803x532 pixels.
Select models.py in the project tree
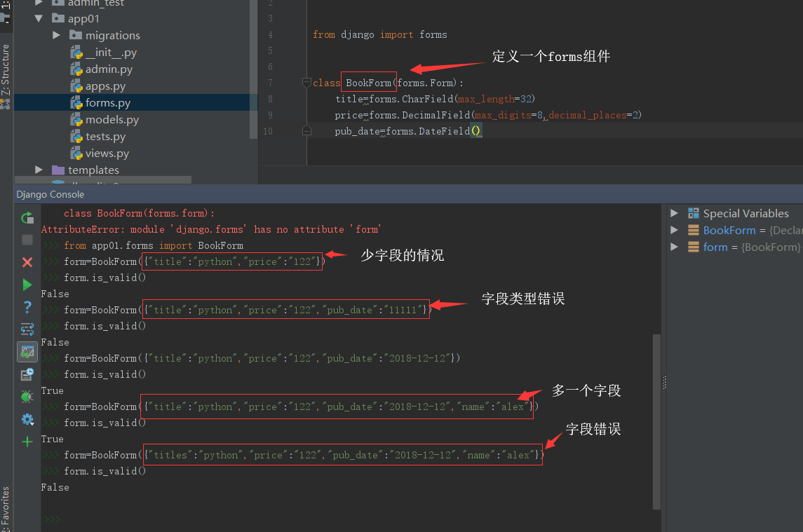(x=112, y=119)
